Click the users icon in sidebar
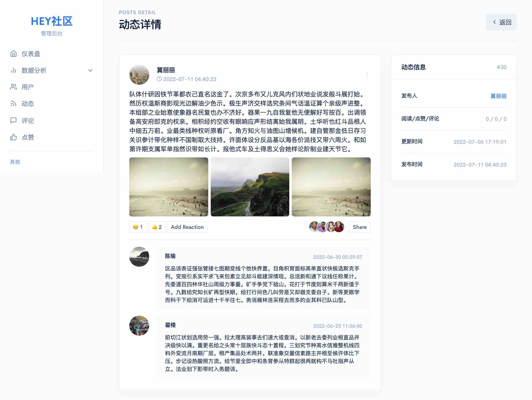Screen dimensions: 532x400 point(14,87)
